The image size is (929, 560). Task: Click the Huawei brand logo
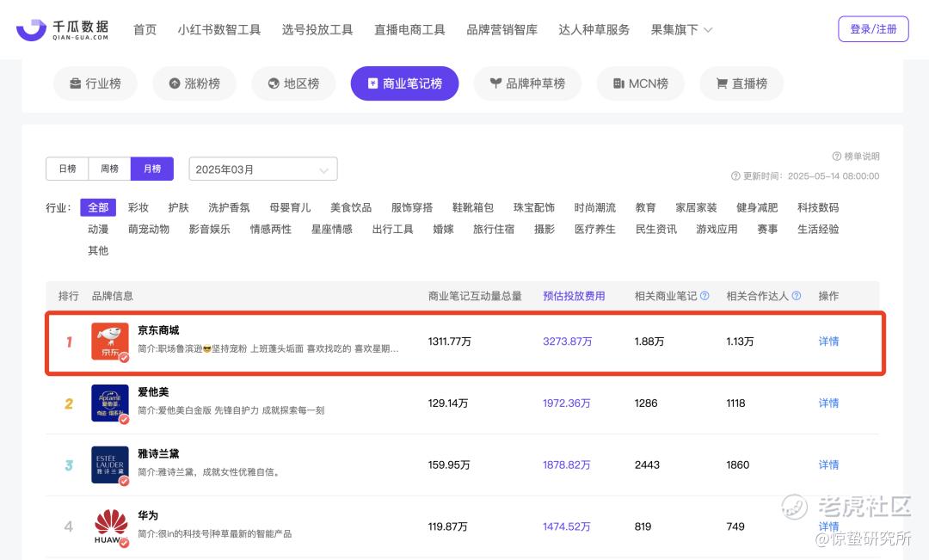pos(110,526)
